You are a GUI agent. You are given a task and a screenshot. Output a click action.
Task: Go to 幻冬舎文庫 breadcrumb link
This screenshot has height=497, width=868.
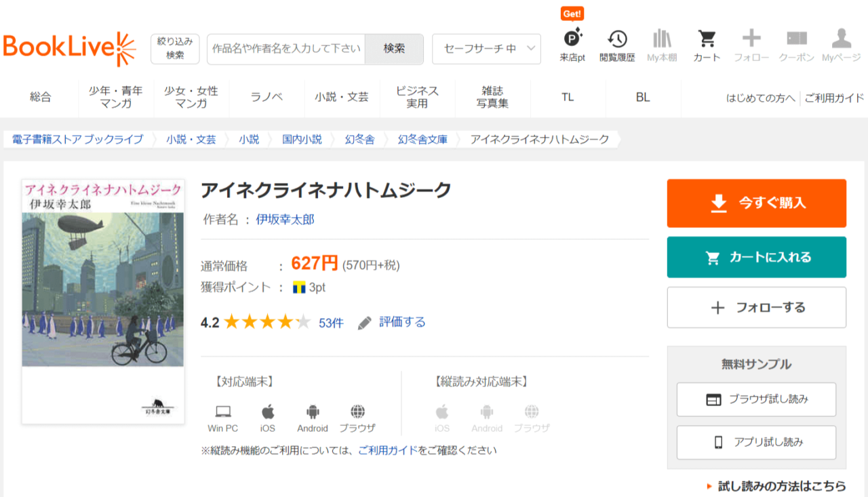tap(422, 139)
